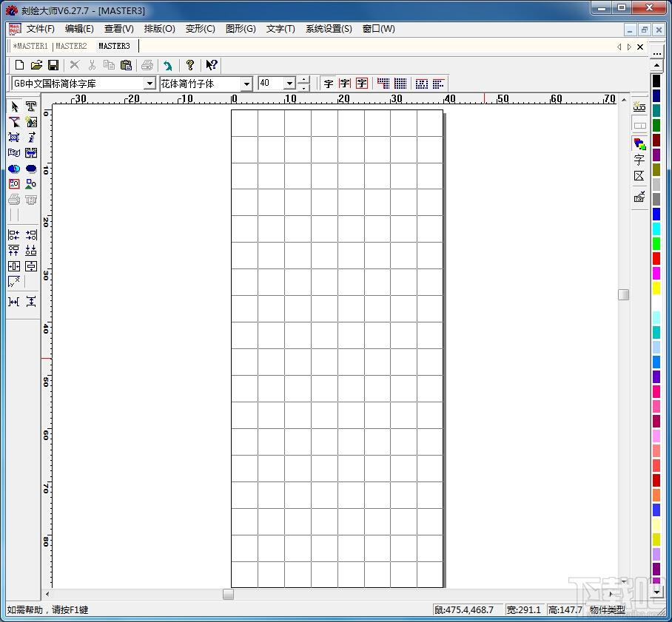Align objects to bottom edge icon
Image resolution: width=672 pixels, height=622 pixels.
[31, 251]
